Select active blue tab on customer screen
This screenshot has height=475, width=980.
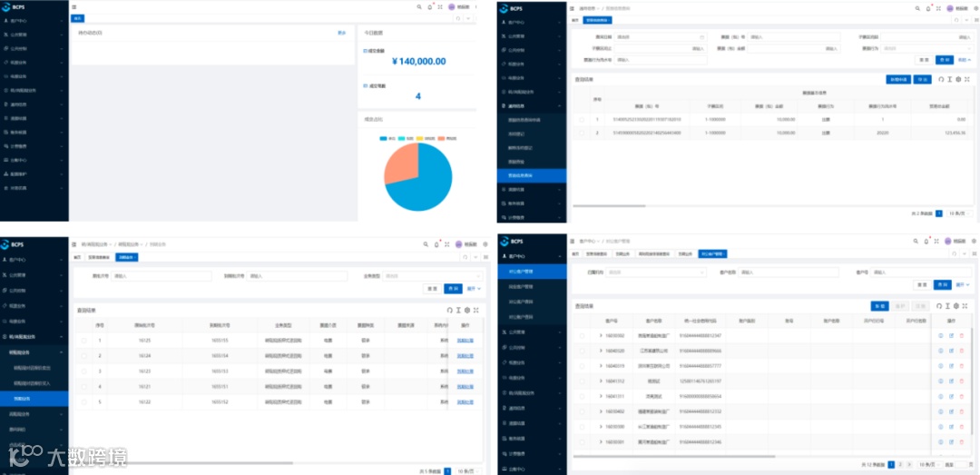pos(712,254)
